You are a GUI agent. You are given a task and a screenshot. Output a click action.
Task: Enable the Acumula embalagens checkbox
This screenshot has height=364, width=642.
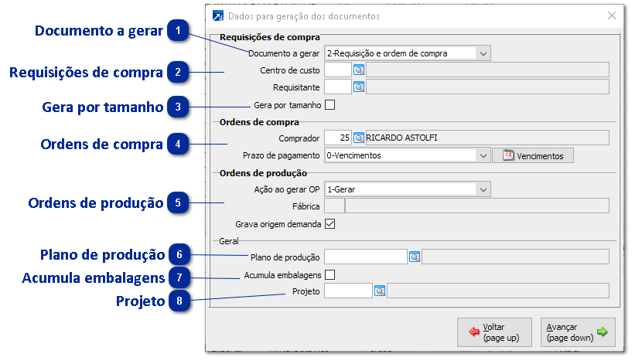(330, 275)
